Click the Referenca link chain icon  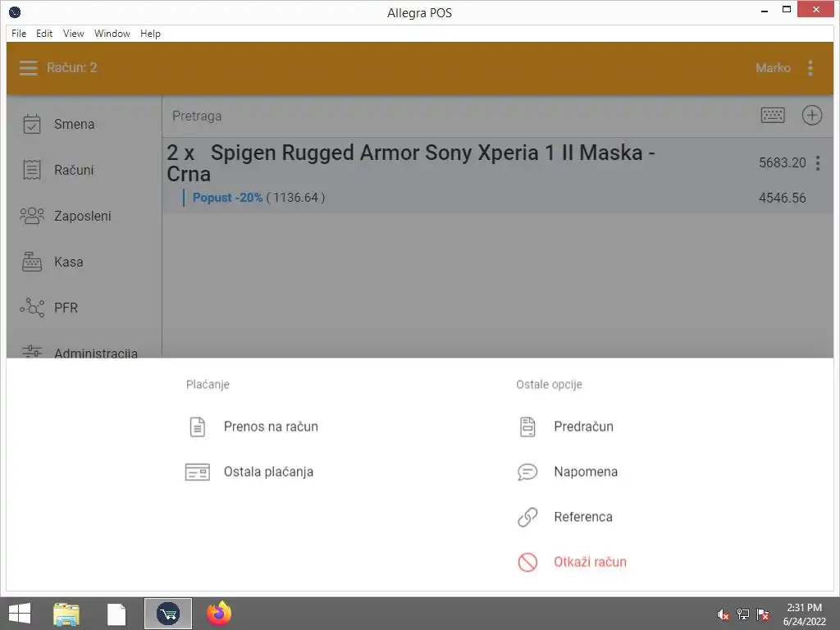tap(527, 517)
